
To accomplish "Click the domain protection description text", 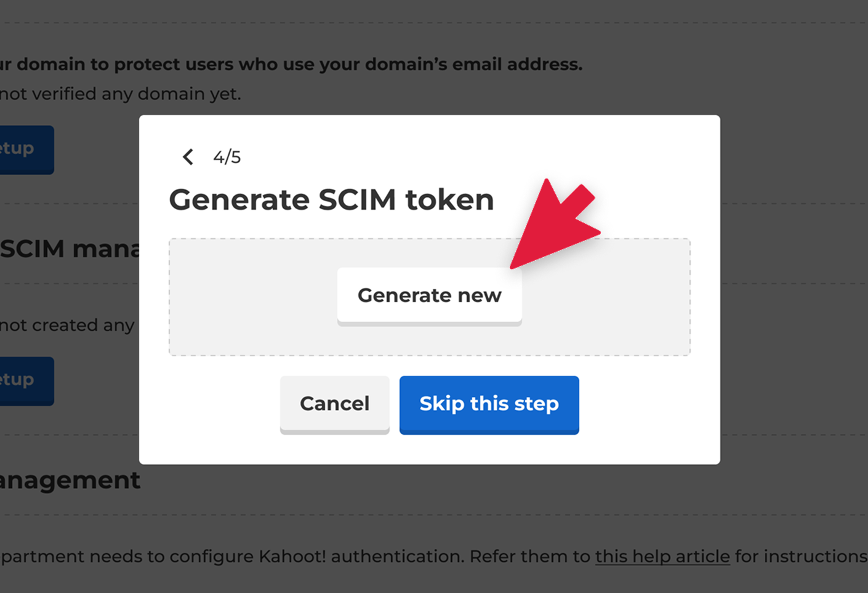I will click(289, 63).
